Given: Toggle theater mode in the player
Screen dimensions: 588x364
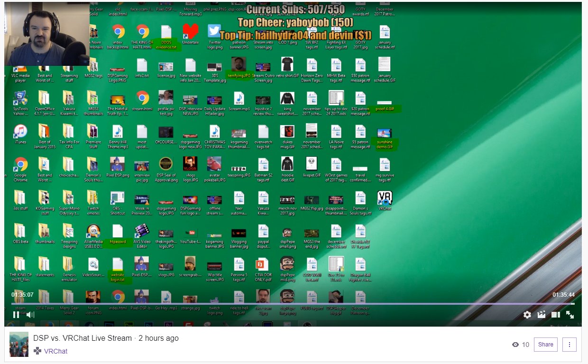Looking at the screenshot, I should (x=556, y=315).
